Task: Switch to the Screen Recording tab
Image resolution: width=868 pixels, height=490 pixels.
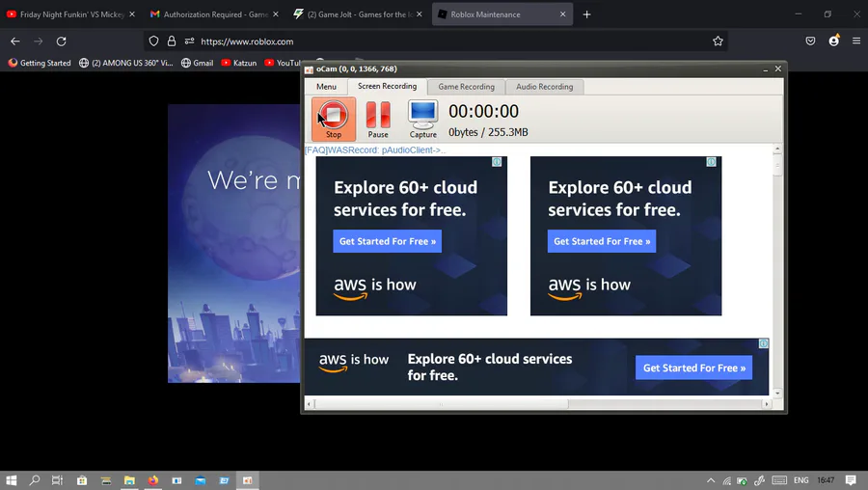Action: tap(387, 86)
